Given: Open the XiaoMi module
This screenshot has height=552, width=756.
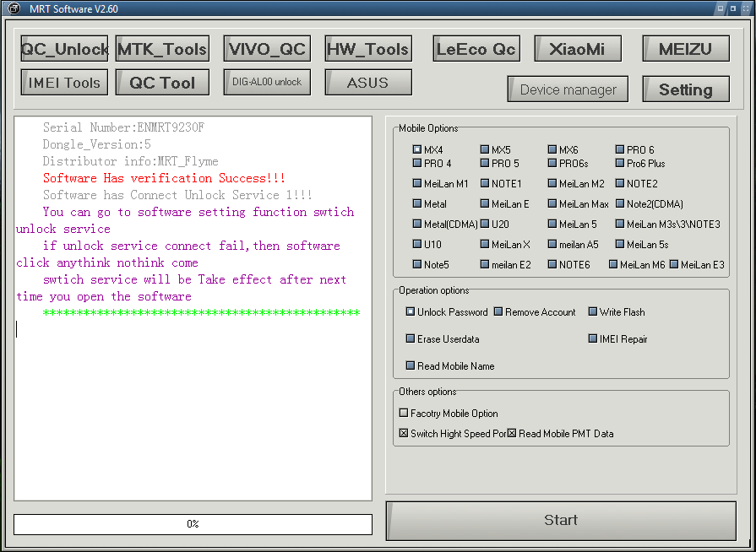Looking at the screenshot, I should click(578, 49).
